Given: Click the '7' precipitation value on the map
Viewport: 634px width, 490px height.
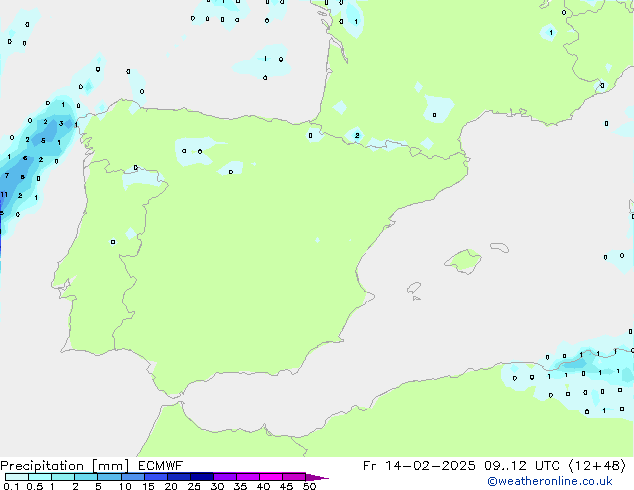Looking at the screenshot, I should pyautogui.click(x=7, y=175).
